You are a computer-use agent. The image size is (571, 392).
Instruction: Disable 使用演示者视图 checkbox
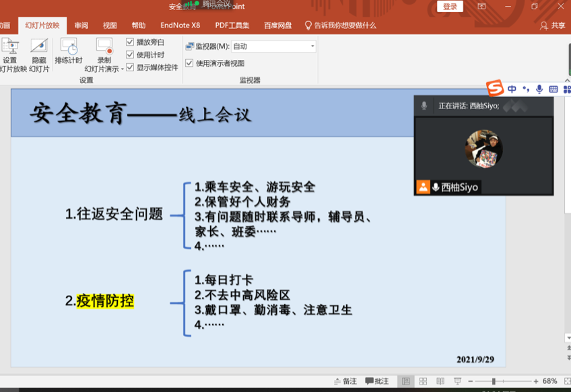pyautogui.click(x=189, y=63)
